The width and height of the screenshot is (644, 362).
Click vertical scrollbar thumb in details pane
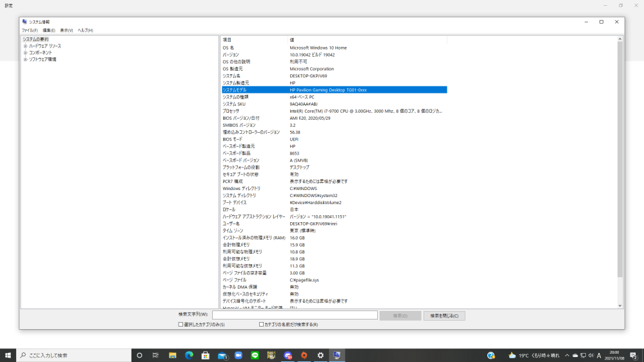620,159
